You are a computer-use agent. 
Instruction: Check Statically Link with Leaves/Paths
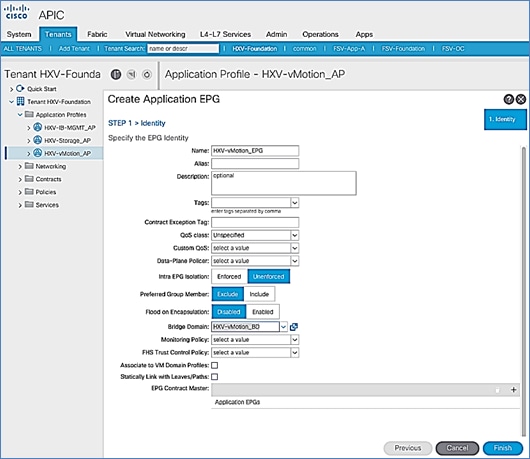pos(215,377)
